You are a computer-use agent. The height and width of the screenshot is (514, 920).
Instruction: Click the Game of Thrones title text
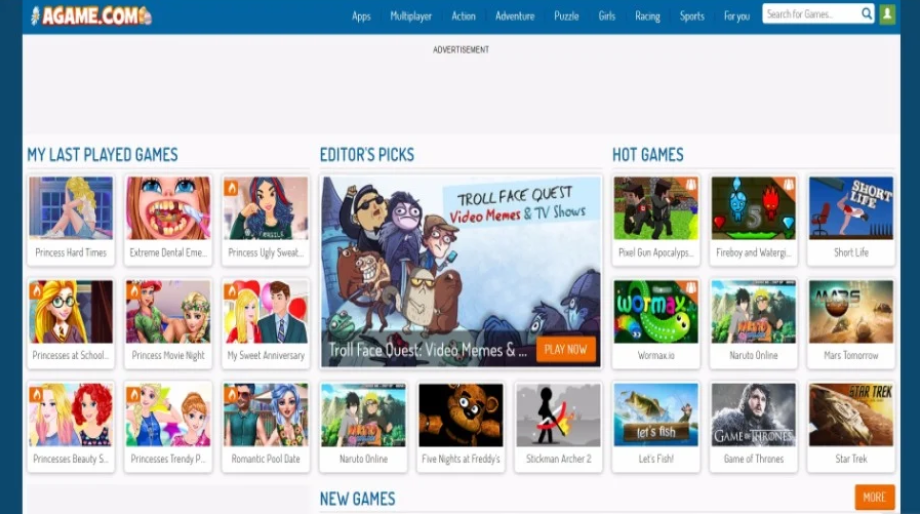[x=753, y=459]
